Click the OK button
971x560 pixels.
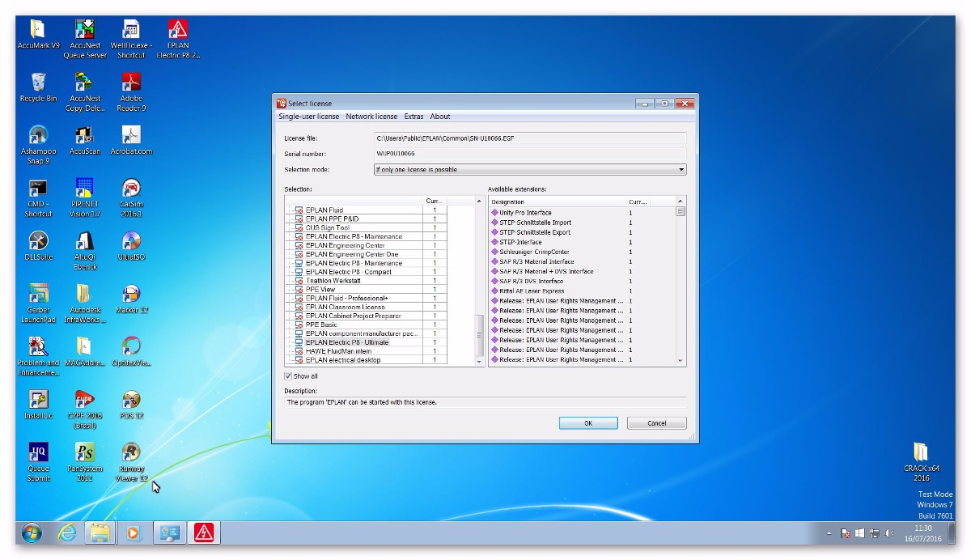[588, 423]
